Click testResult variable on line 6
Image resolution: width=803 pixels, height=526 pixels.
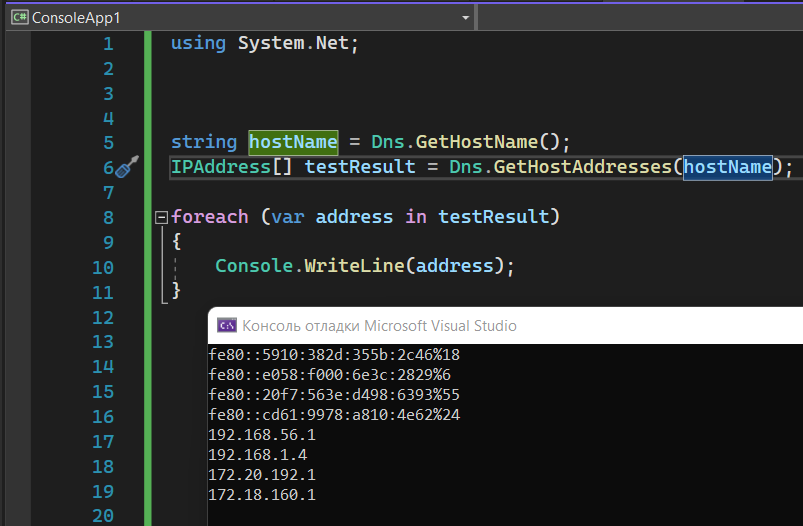pyautogui.click(x=360, y=167)
